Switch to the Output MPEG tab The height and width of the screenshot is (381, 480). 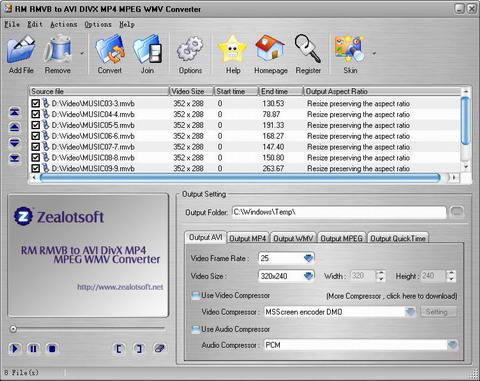click(x=342, y=238)
